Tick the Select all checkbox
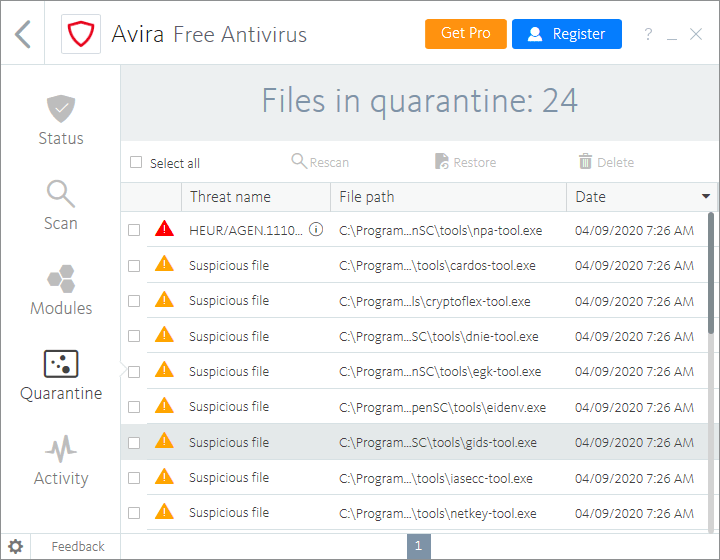 136,163
